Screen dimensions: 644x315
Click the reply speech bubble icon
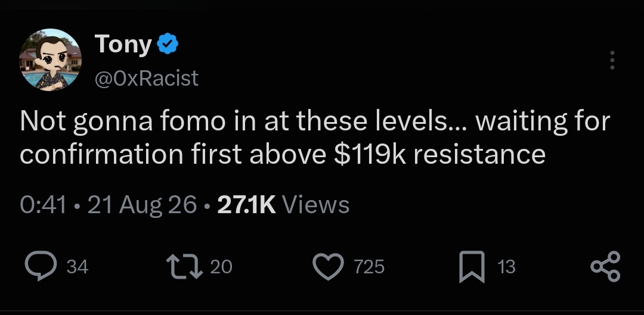click(x=41, y=266)
